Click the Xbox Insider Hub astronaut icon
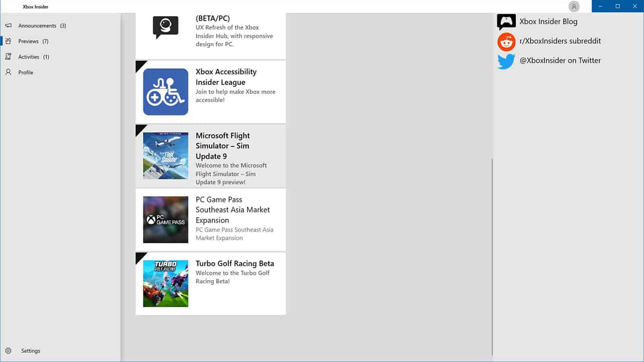 point(166,26)
